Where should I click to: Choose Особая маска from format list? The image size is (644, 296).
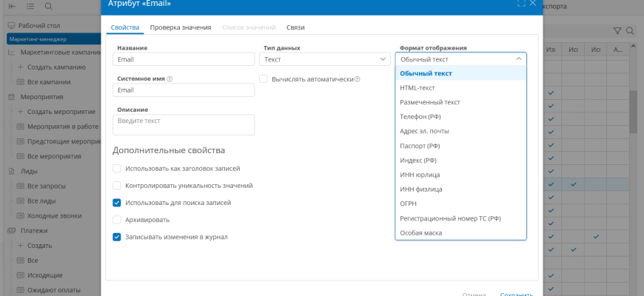(x=420, y=232)
